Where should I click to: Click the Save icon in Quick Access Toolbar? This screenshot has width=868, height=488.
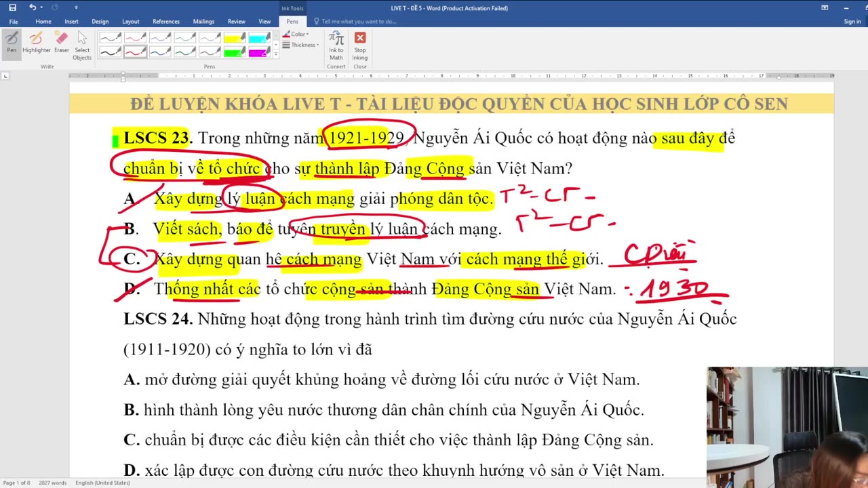tap(12, 7)
